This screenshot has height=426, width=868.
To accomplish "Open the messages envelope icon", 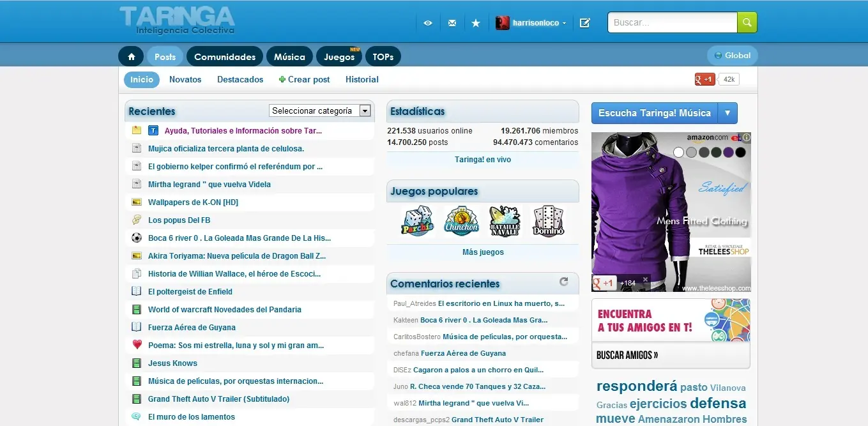I will pyautogui.click(x=452, y=23).
